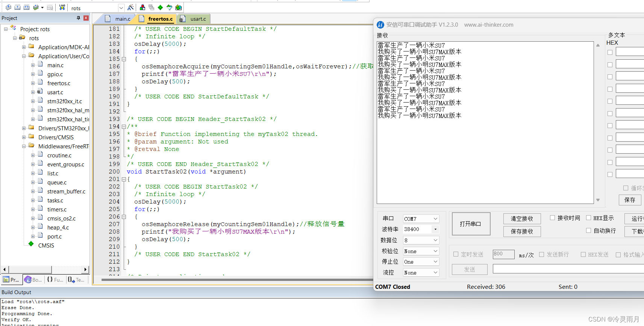Viewport: 644px width, 326px height.
Task: Click the File Extensions, Books and Environment icon
Action: [142, 8]
